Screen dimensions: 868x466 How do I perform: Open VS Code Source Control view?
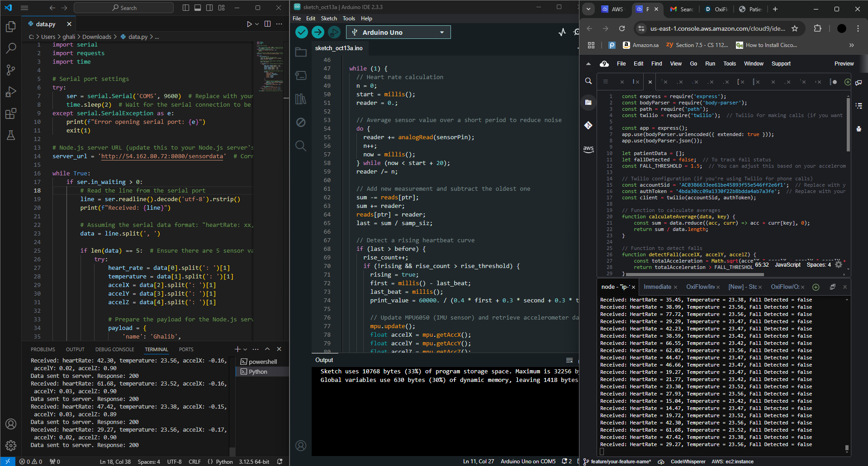pos(11,70)
